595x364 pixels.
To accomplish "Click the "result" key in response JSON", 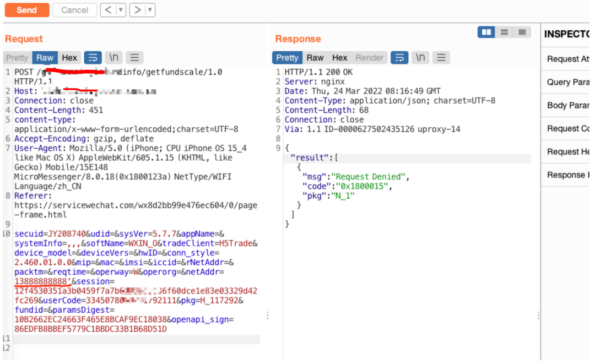I will [309, 157].
